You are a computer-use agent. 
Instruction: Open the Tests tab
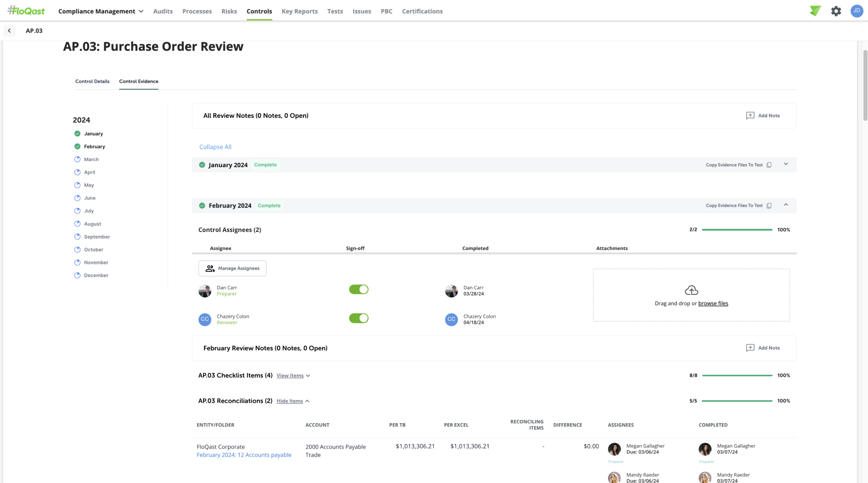(335, 11)
